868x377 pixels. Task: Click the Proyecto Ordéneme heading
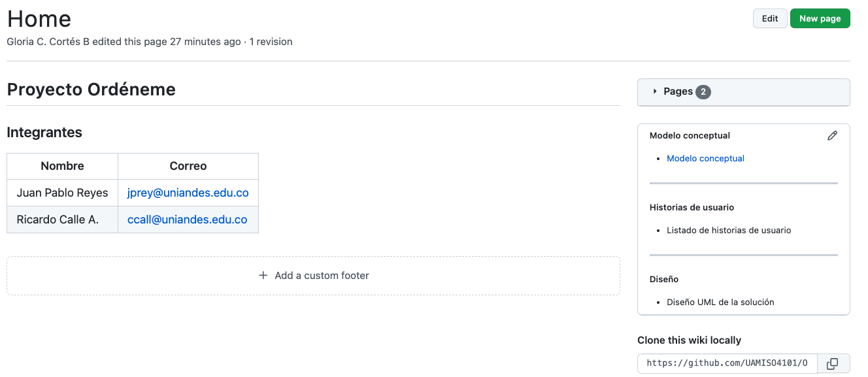92,90
